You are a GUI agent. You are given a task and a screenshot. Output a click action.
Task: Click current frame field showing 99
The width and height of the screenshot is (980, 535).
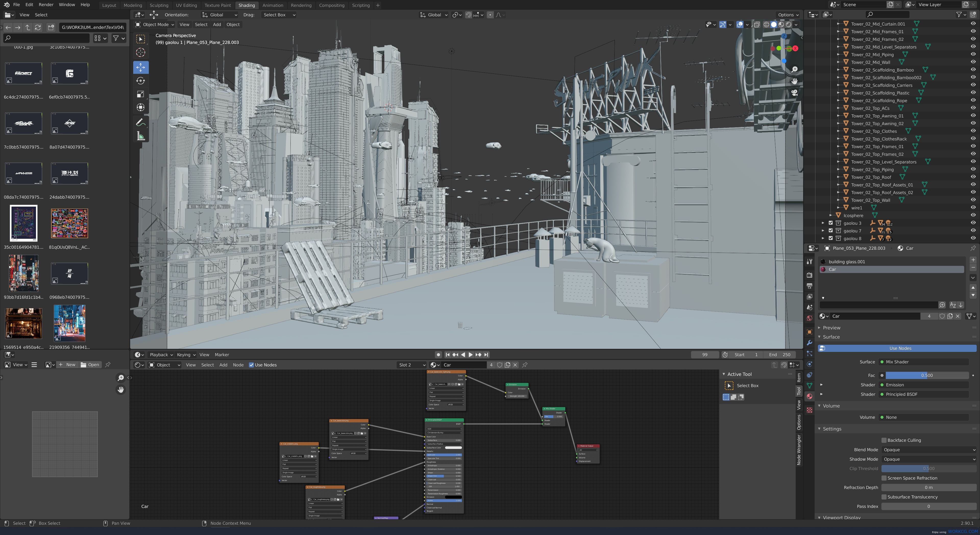pyautogui.click(x=705, y=354)
